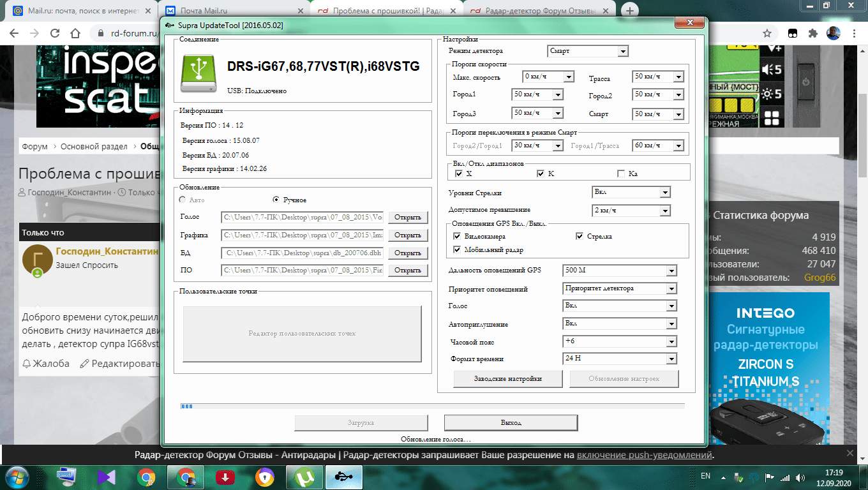Viewport: 868px width, 490px height.
Task: Click Открыть button for ПО file
Action: (408, 271)
